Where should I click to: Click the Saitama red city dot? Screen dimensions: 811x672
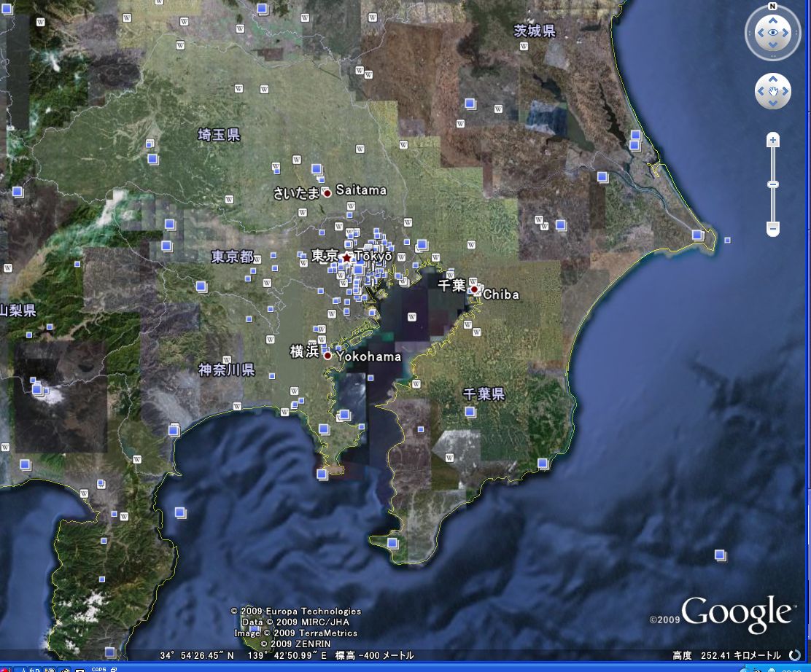click(327, 193)
